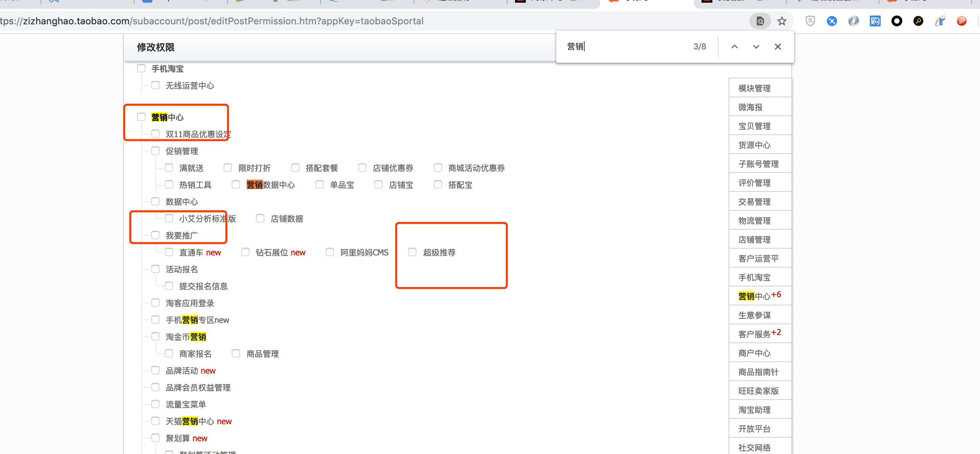Close the find bar

tap(778, 46)
